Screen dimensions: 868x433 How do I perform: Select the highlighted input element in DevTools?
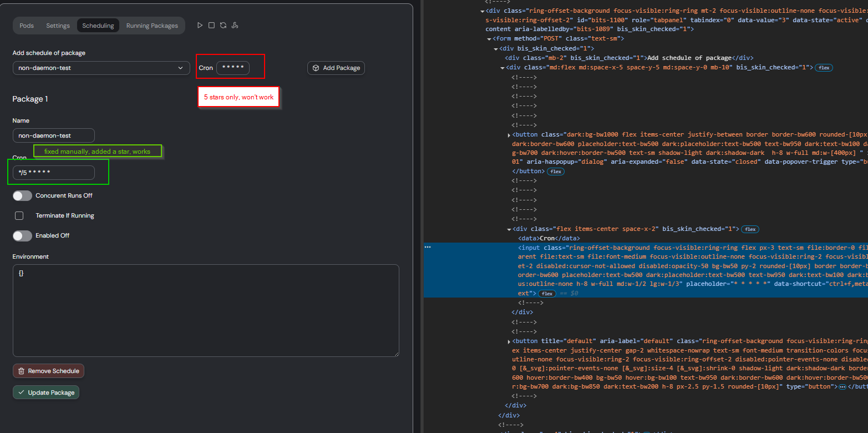646,270
